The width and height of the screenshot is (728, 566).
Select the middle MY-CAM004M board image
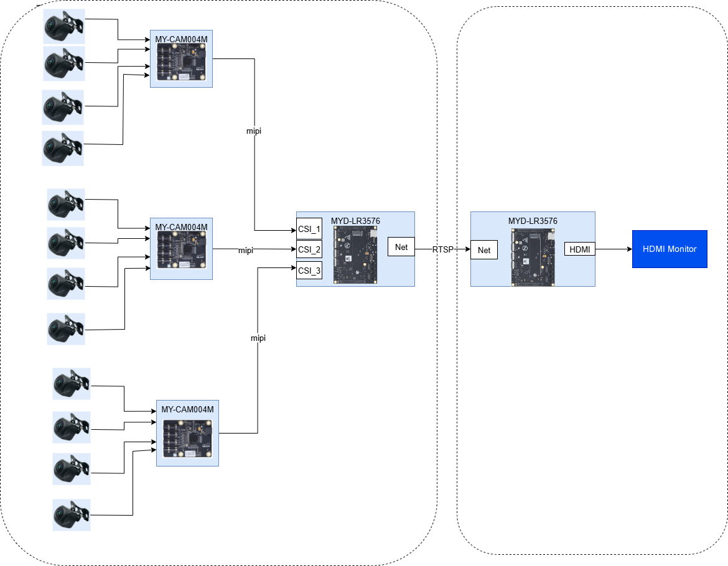click(181, 249)
